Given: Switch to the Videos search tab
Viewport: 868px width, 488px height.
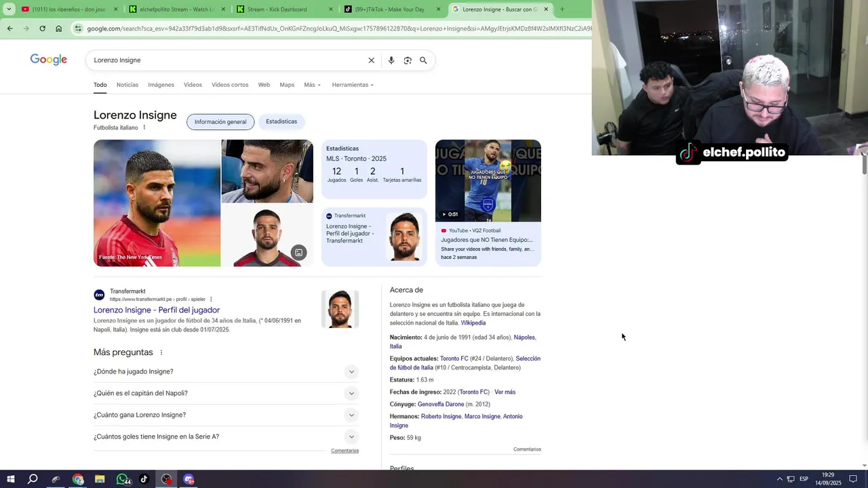Looking at the screenshot, I should click(193, 85).
